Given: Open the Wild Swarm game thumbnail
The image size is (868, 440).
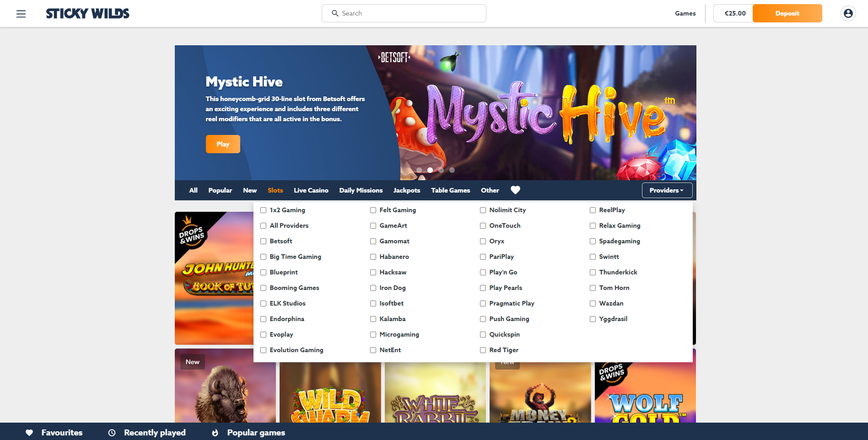Looking at the screenshot, I should [330, 392].
